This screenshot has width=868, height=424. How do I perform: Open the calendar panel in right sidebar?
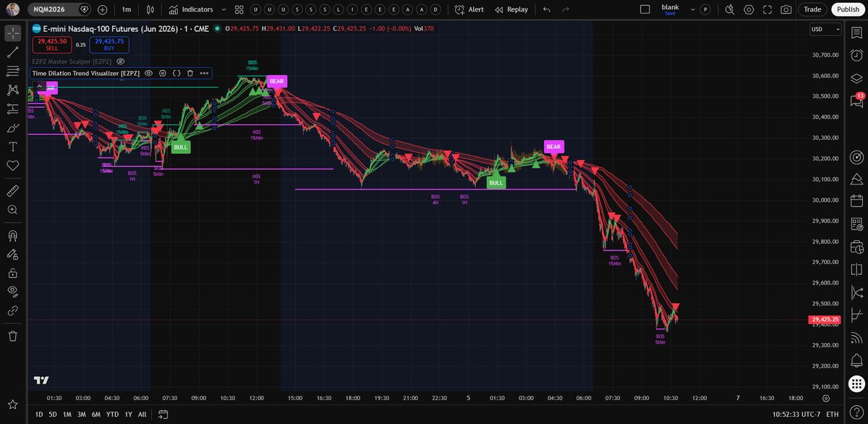857,200
